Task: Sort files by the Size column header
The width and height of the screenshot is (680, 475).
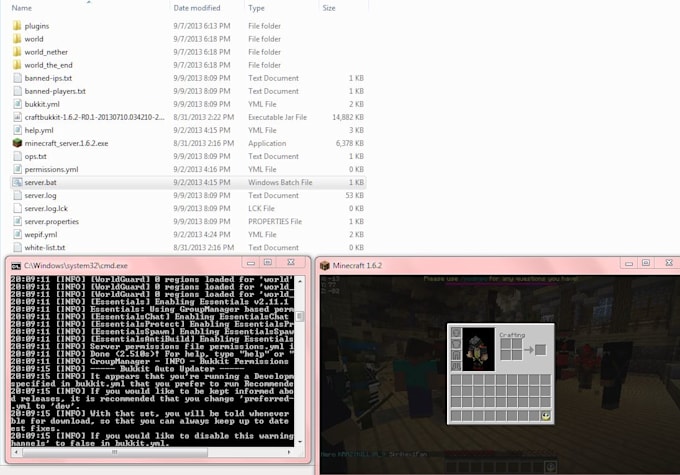Action: point(329,8)
